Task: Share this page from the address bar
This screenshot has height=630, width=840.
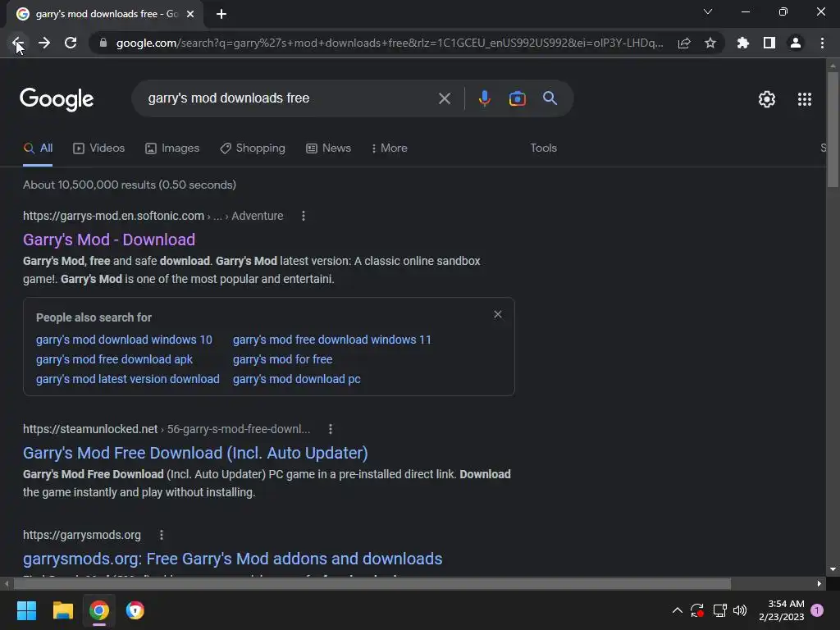Action: [684, 43]
